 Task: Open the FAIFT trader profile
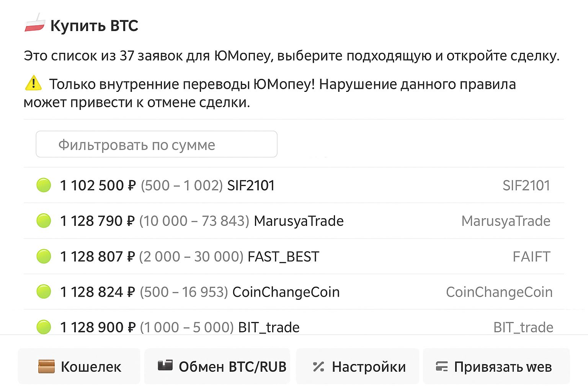(x=531, y=256)
